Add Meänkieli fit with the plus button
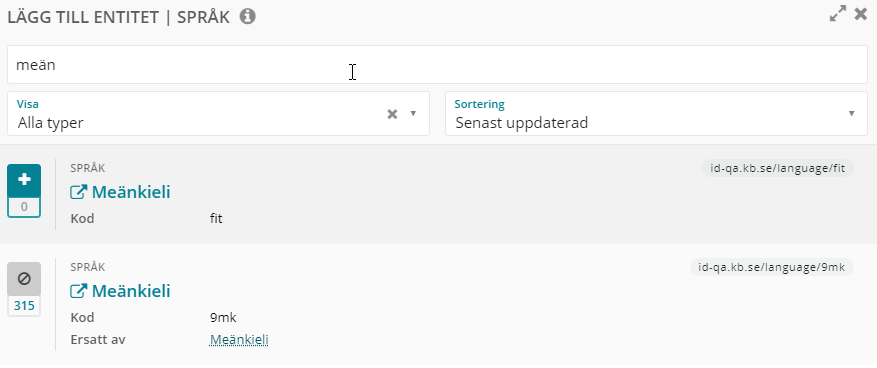Image resolution: width=877 pixels, height=368 pixels. 24,180
